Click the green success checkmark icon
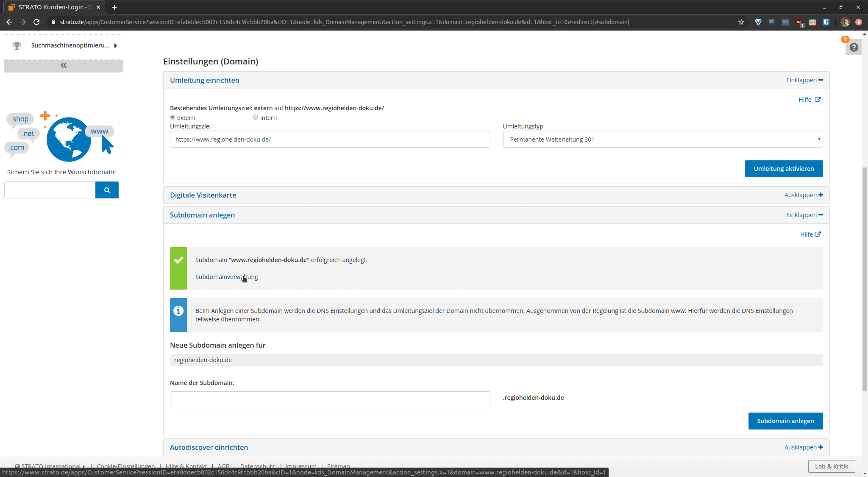The image size is (868, 477). pyautogui.click(x=178, y=260)
